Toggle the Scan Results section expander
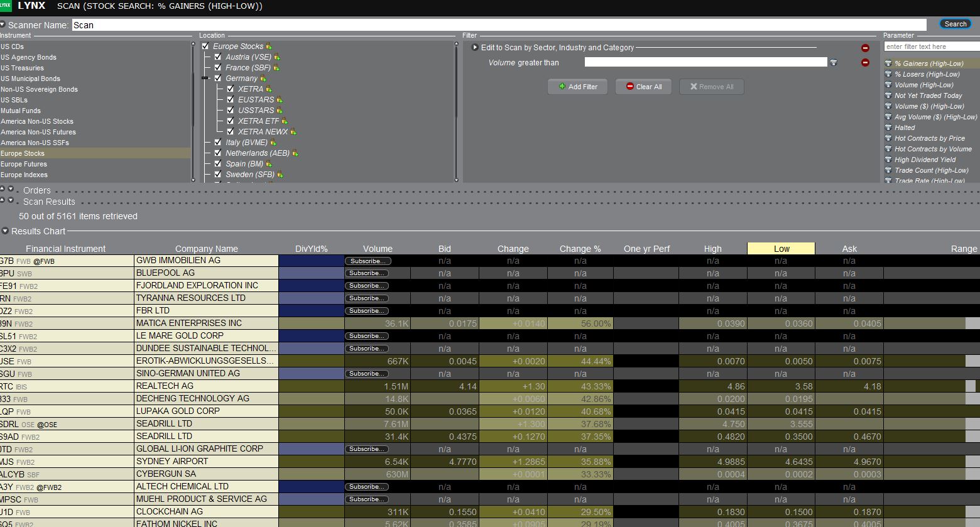Image resolution: width=980 pixels, height=527 pixels. [11, 200]
